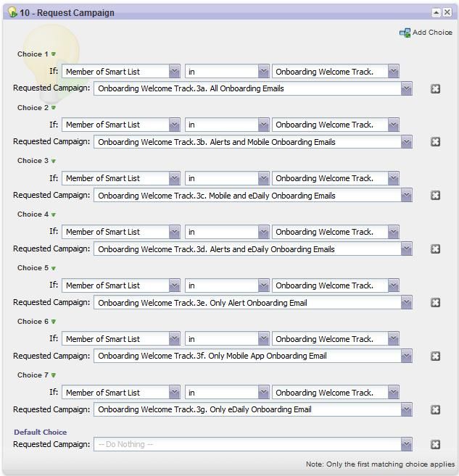The image size is (459, 476).
Task: Open Choice 3 smart list value dropdown
Action: [x=393, y=178]
